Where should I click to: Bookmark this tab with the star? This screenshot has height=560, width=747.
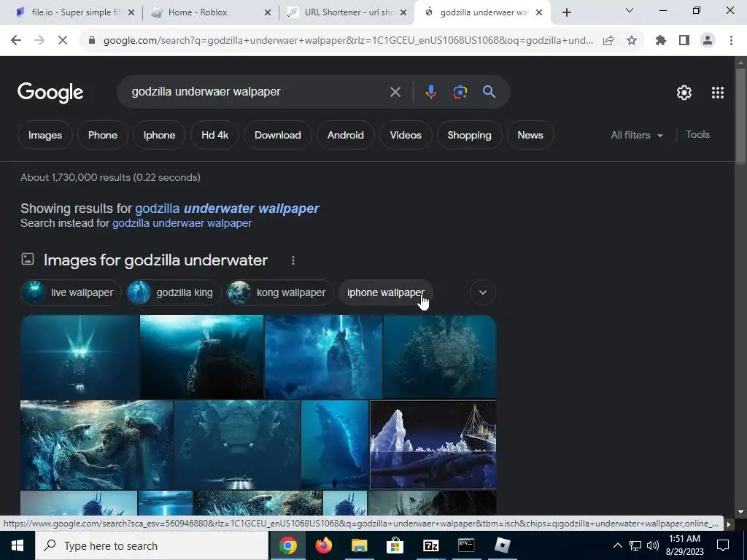(632, 41)
